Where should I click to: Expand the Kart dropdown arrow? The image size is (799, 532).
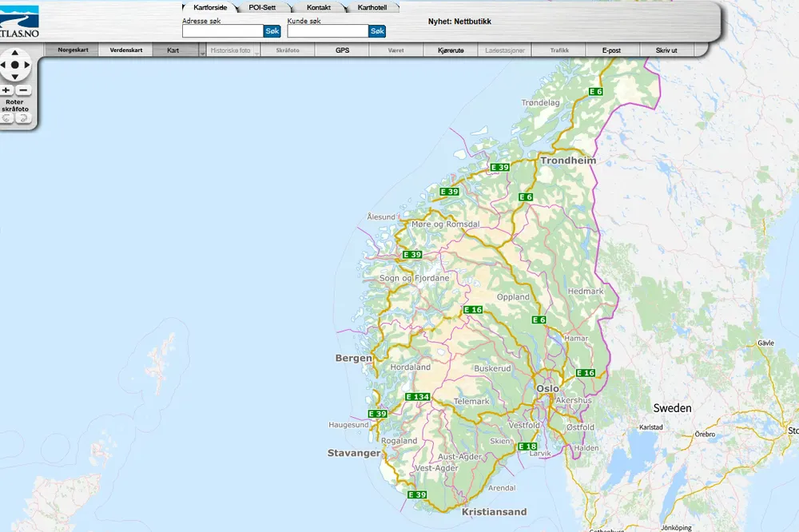(x=202, y=52)
